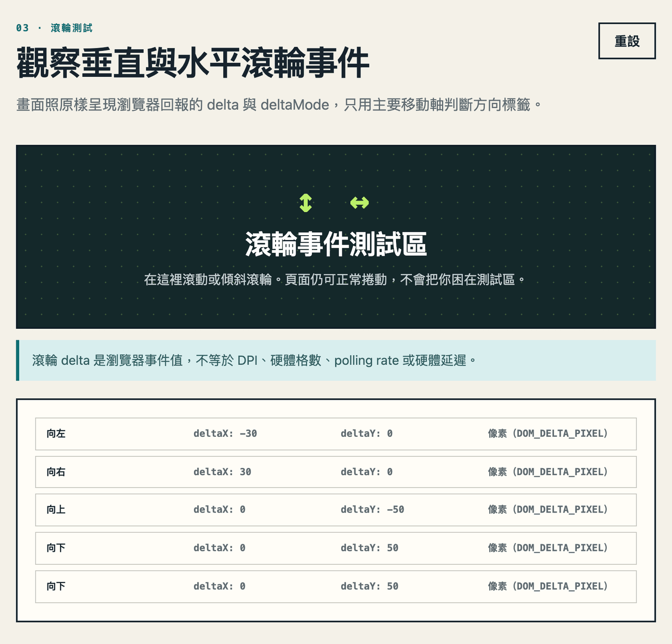Viewport: 672px width, 644px height.
Task: Click DOM_DELTA_PIXEL in the 向左 row
Action: click(560, 434)
